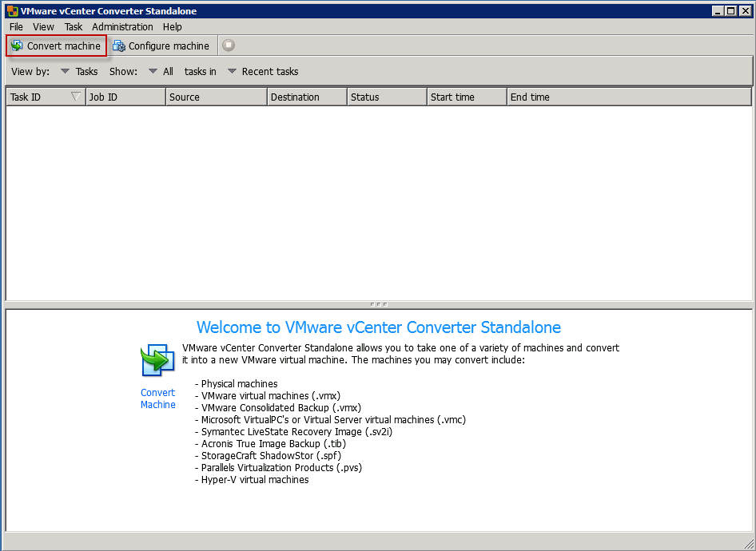Sort by the Status column header
Image resolution: width=756 pixels, height=551 pixels.
tap(387, 97)
